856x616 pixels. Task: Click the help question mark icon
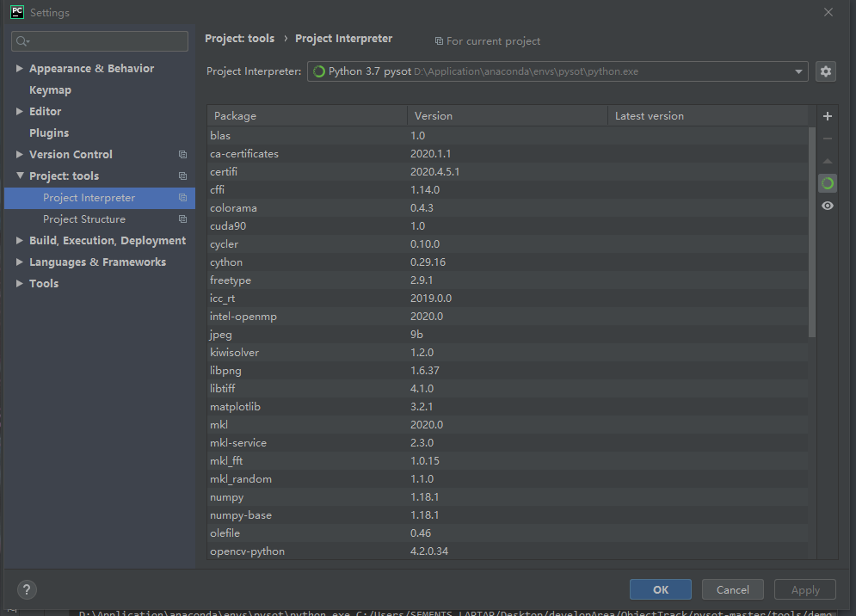(27, 589)
